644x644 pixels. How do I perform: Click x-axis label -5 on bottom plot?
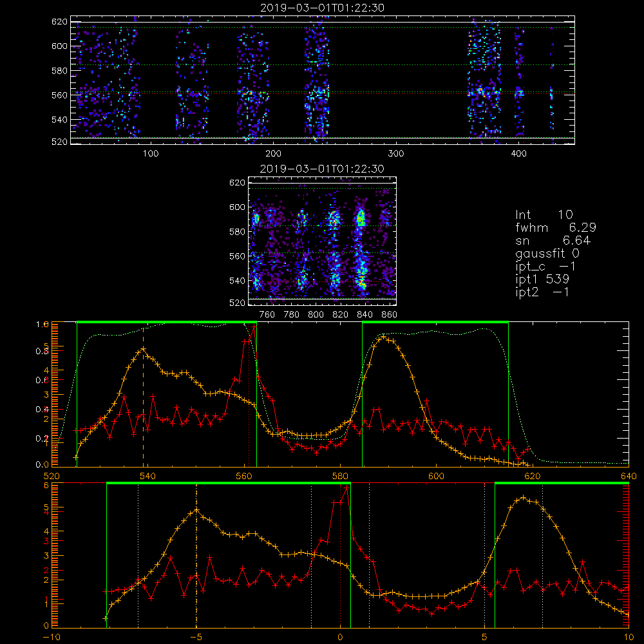pos(196,637)
